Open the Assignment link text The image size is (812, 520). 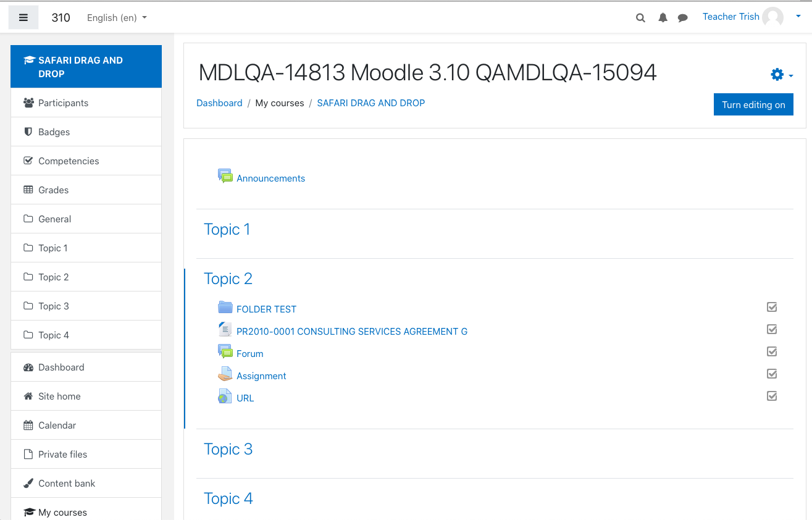point(261,375)
